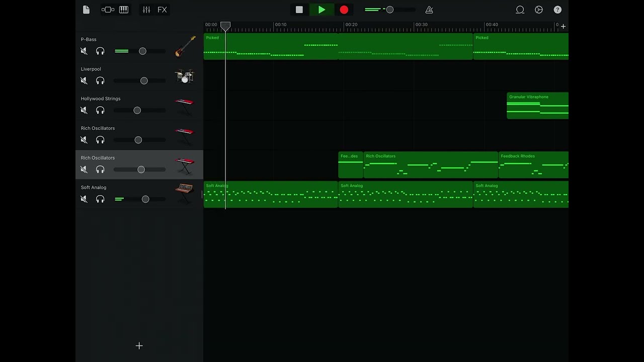Mute the Liverpool drum track
Screen dimensions: 644x362
[x=84, y=80]
